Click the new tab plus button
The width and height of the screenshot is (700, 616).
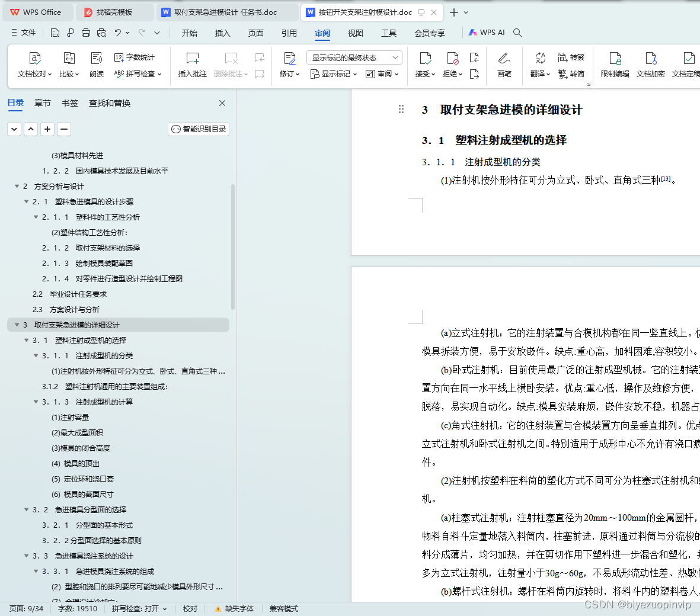coord(453,12)
